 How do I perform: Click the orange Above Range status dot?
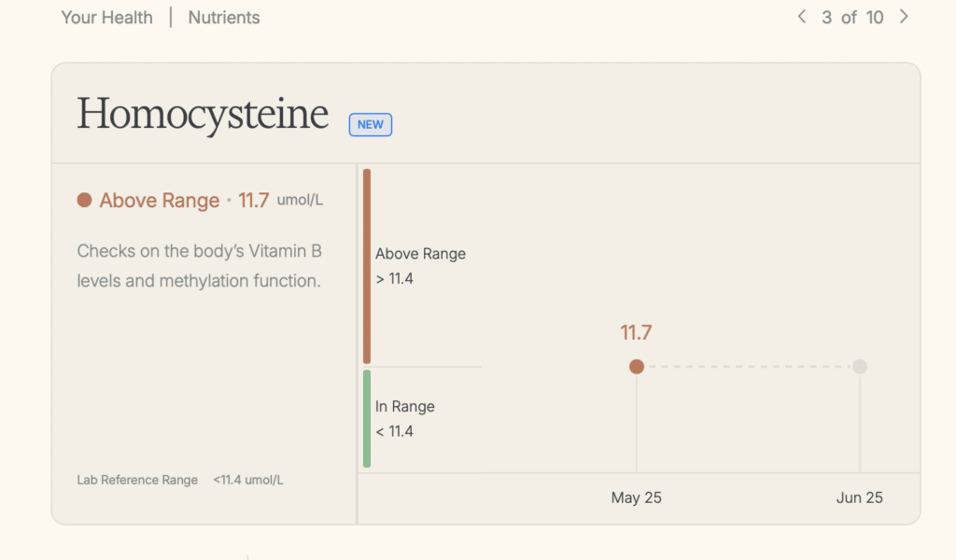(x=84, y=200)
